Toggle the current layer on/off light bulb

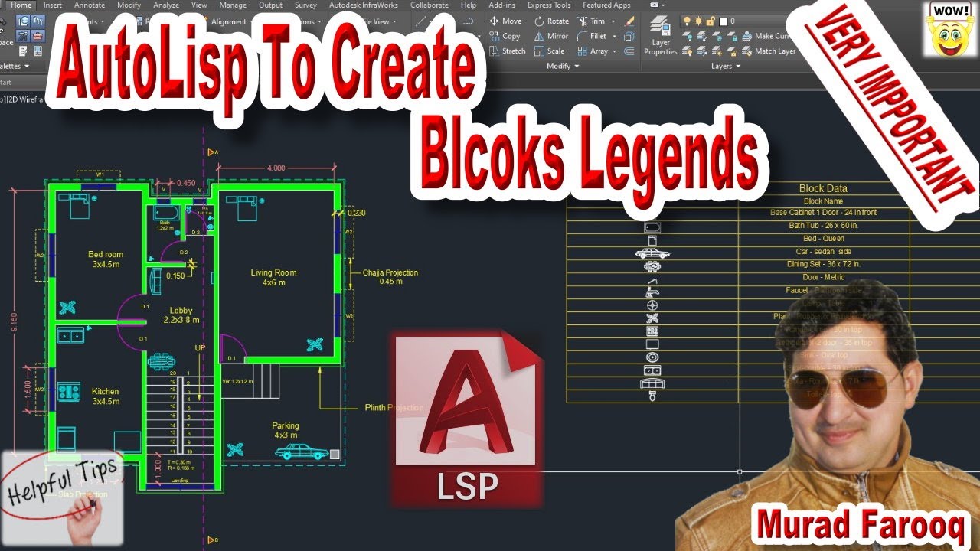coord(687,21)
